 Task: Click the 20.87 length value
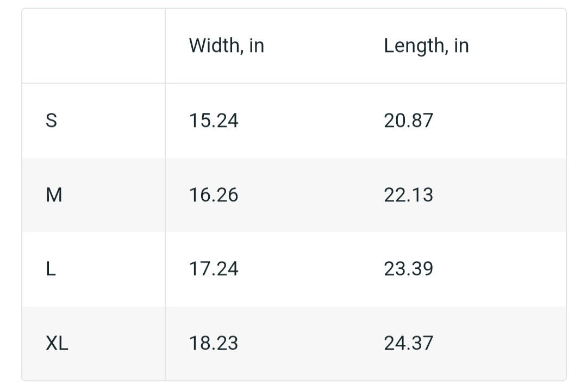pos(408,121)
